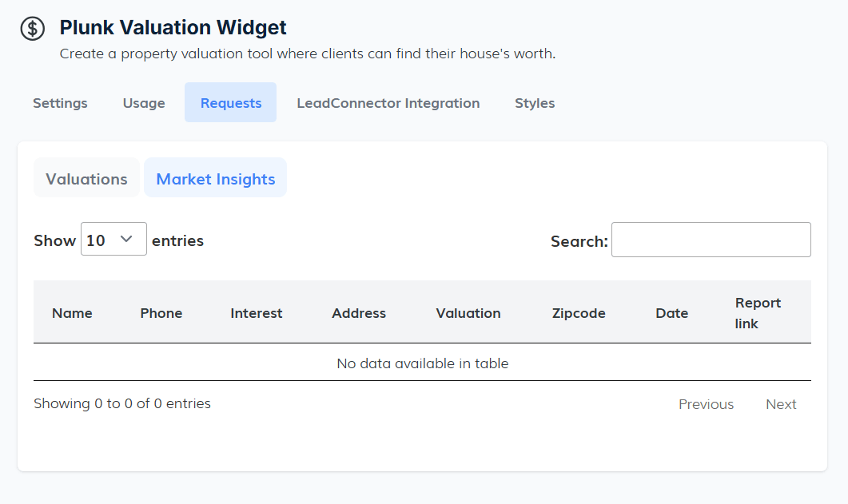
Task: Sort table by Valuation column
Action: pyautogui.click(x=468, y=313)
